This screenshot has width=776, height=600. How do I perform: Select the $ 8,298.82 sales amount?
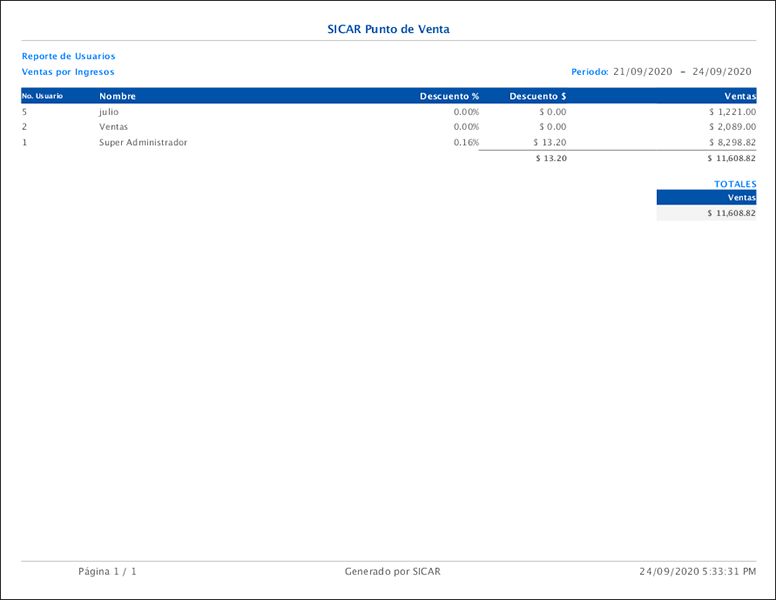click(x=731, y=142)
